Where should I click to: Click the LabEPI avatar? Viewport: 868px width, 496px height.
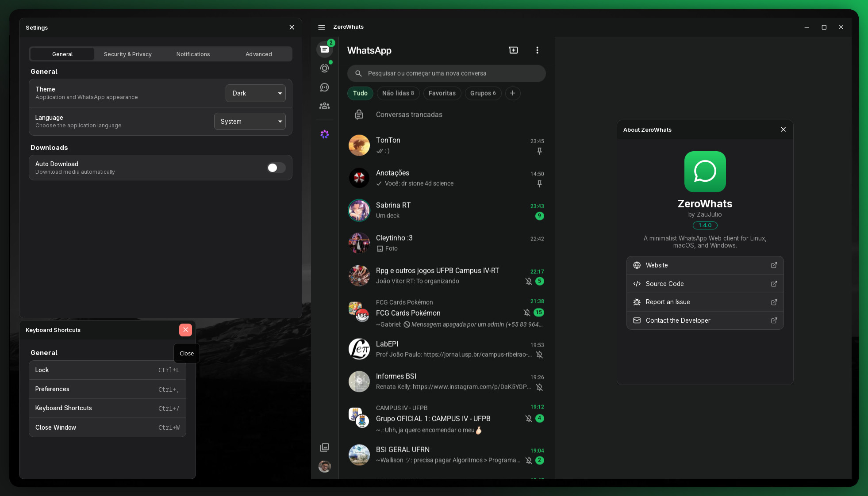(x=359, y=349)
